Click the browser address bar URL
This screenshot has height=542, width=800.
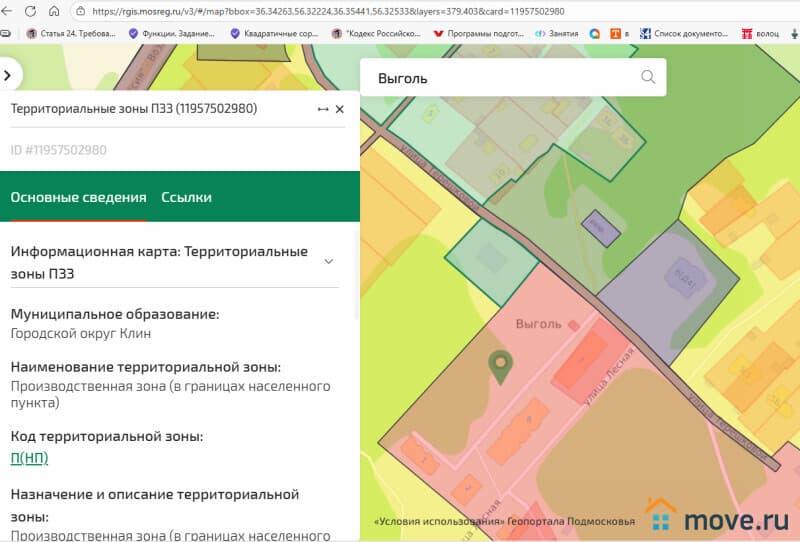pos(330,12)
